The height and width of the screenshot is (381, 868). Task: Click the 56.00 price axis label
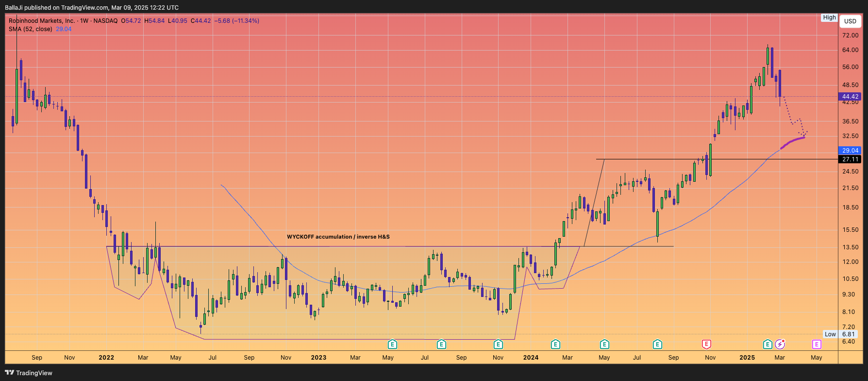coord(850,67)
